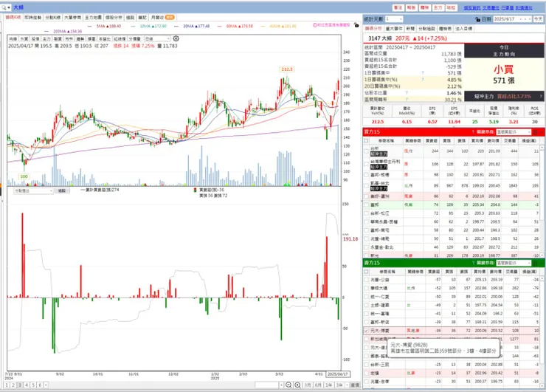Click the 200MA legend line swatch
This screenshot has width=546, height=392.
46,31
